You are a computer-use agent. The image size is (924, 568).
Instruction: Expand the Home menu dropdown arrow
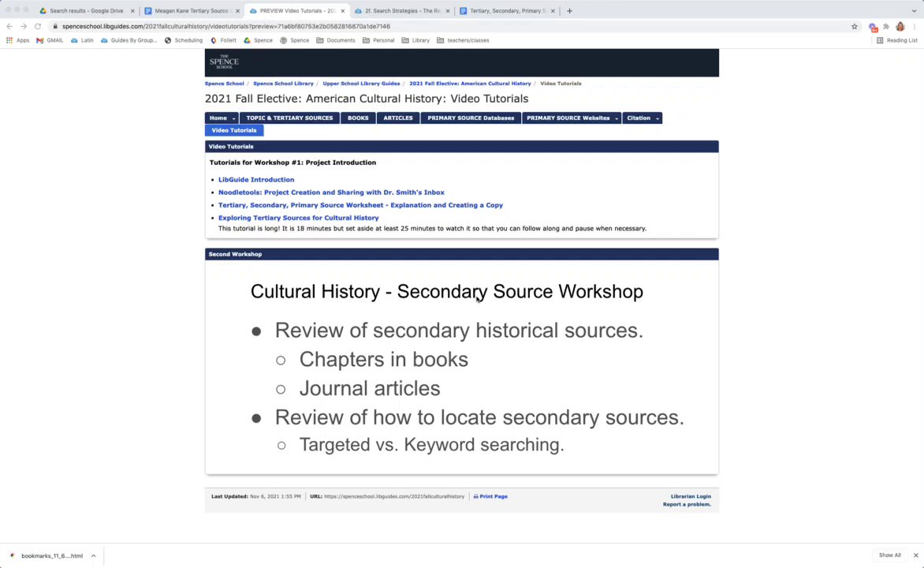(234, 118)
